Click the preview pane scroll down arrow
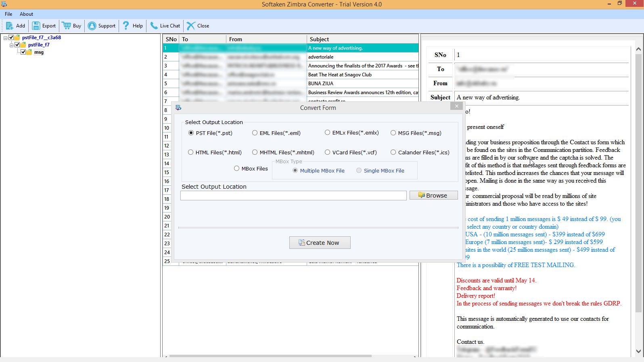Screen dimensions: 644x362 [638, 351]
